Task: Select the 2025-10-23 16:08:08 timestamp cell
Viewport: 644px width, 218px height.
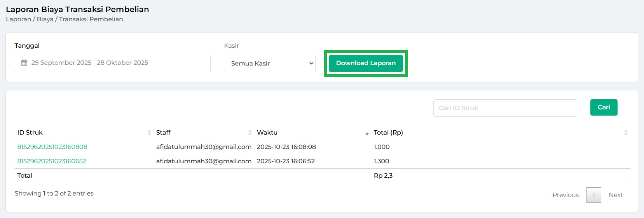Action: pos(286,147)
